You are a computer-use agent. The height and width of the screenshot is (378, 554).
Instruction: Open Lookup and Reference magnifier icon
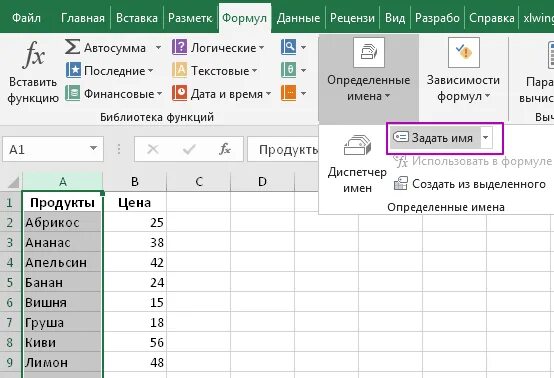[289, 47]
